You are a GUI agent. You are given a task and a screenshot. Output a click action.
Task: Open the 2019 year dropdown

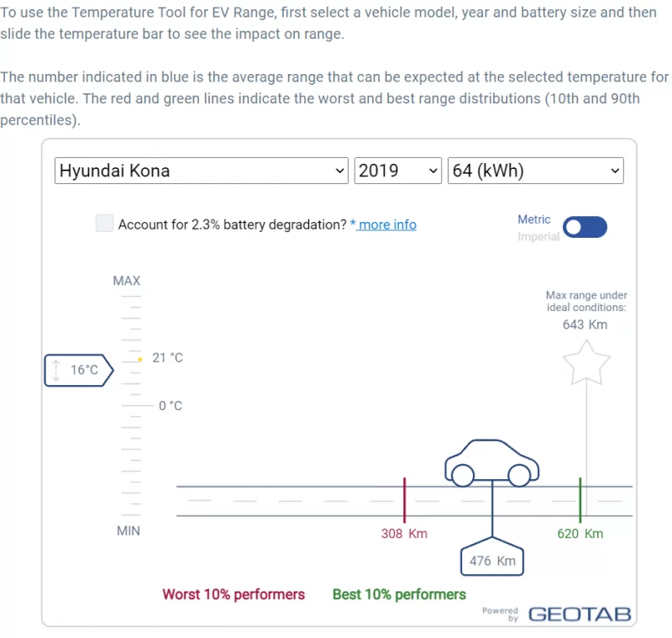398,171
